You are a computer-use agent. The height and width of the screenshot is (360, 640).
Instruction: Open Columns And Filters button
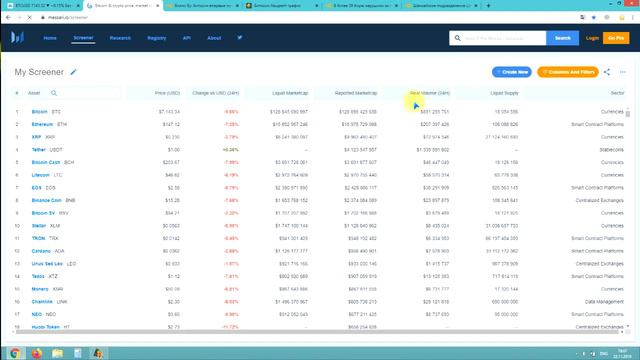(568, 72)
